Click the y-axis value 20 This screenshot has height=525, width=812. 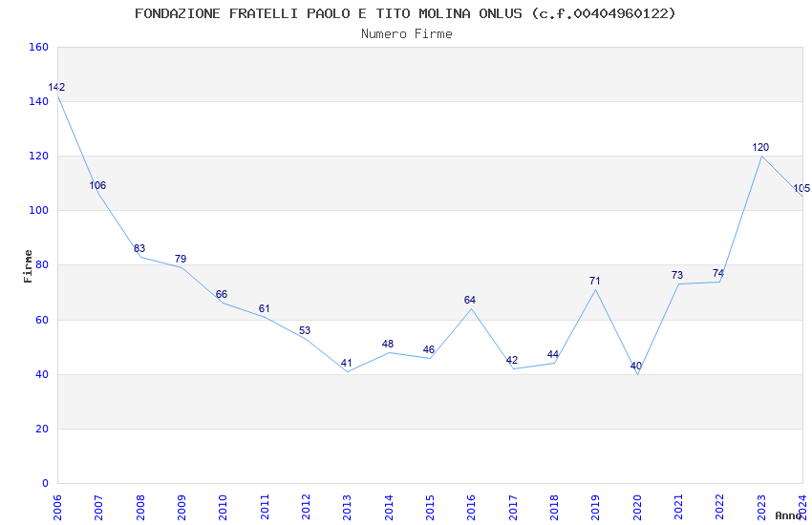click(x=42, y=429)
